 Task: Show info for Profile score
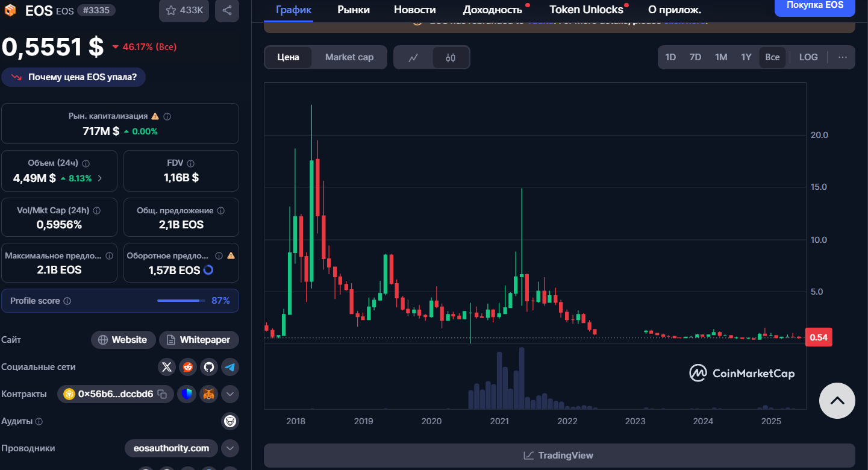67,301
